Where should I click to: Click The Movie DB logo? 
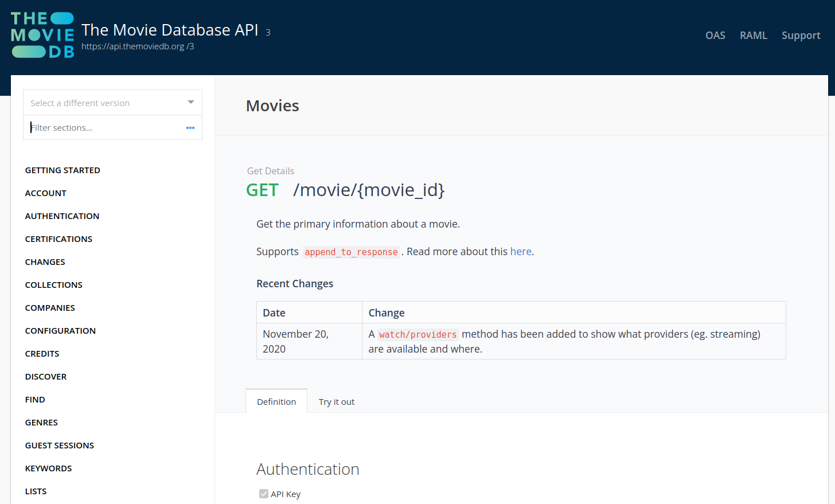click(x=42, y=35)
